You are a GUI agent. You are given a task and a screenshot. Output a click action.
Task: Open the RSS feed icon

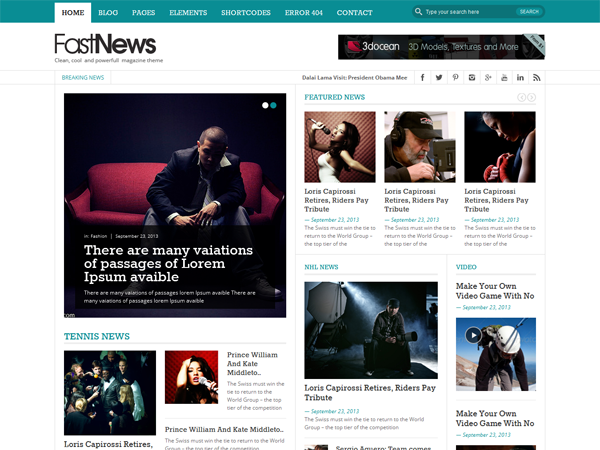pyautogui.click(x=537, y=78)
